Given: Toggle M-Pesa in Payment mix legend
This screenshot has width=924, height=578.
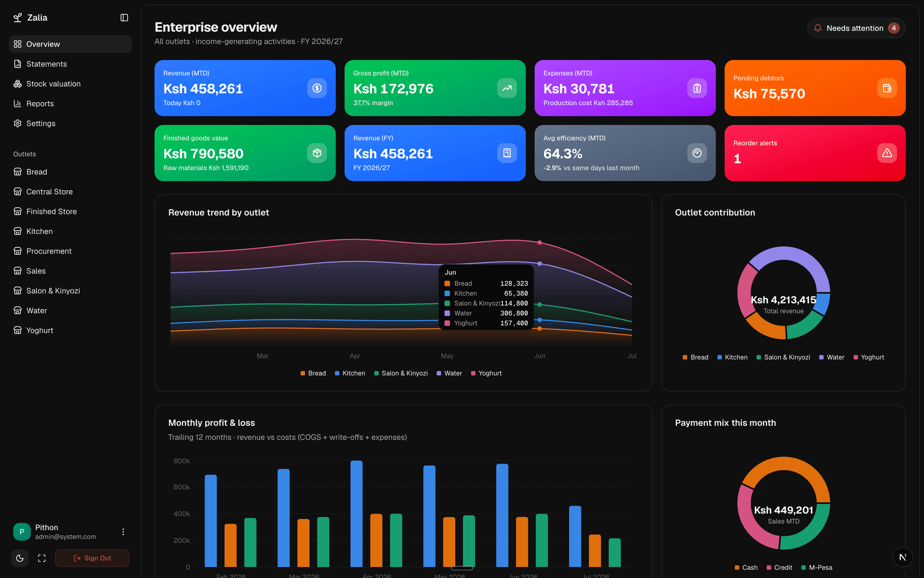Looking at the screenshot, I should (817, 567).
